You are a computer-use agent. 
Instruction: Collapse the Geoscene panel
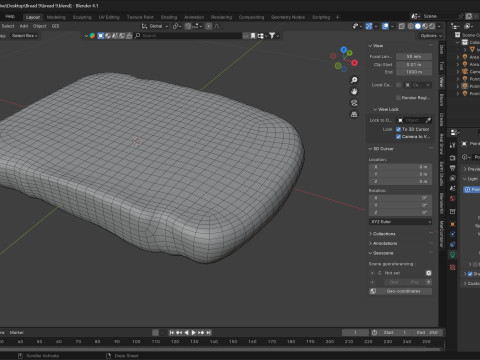(381, 253)
